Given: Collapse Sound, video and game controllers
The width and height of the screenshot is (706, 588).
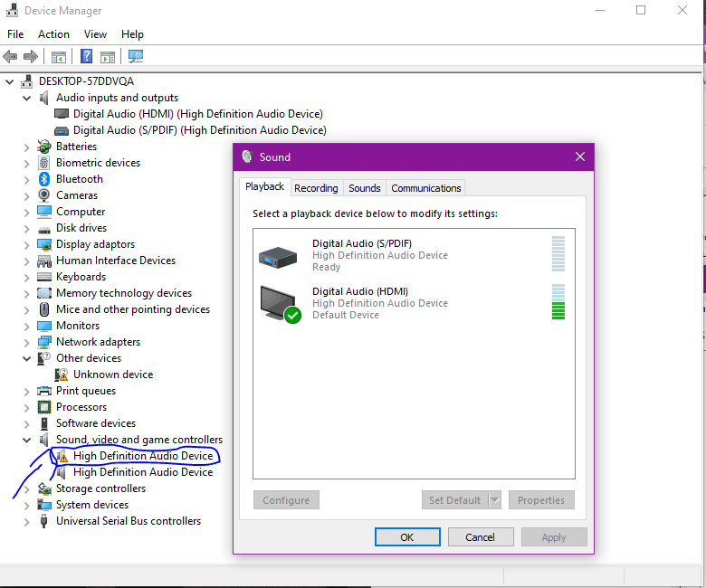Looking at the screenshot, I should [26, 440].
